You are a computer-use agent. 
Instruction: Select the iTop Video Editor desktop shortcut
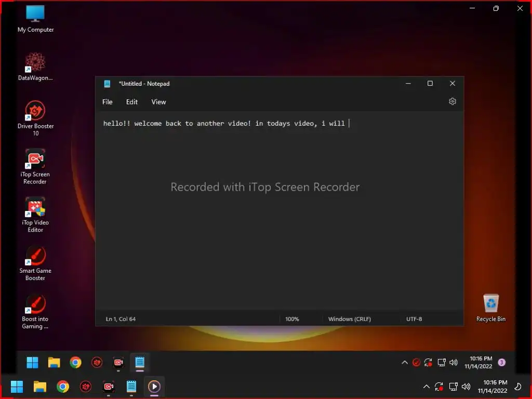tap(35, 215)
